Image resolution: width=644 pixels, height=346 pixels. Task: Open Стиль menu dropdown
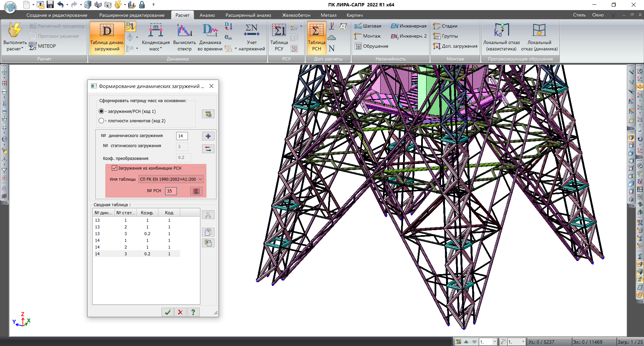[x=579, y=15]
